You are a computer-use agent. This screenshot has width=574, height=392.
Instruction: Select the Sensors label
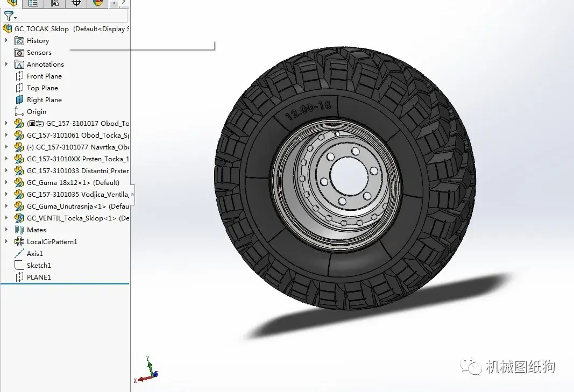[x=39, y=53]
